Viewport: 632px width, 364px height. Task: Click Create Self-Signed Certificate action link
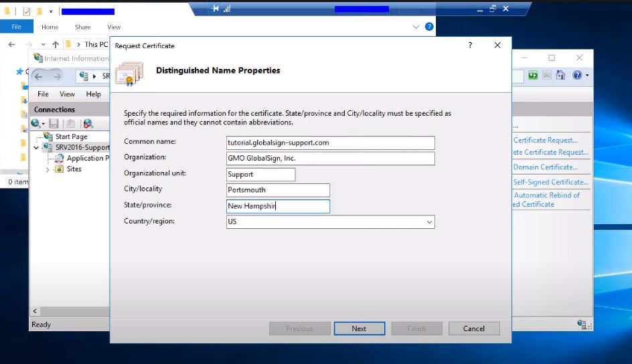tap(550, 182)
